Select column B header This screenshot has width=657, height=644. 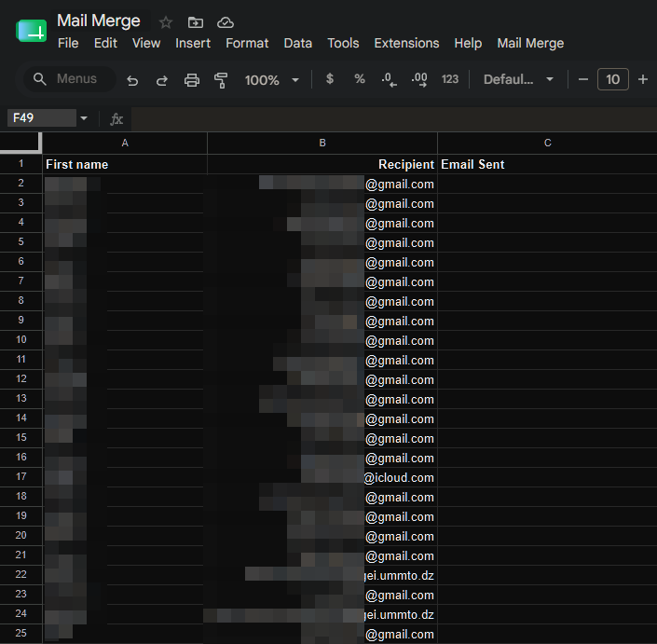click(322, 143)
